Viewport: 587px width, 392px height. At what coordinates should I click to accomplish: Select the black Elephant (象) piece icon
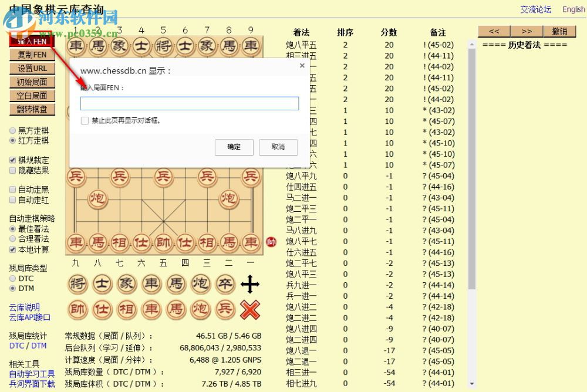tap(127, 284)
